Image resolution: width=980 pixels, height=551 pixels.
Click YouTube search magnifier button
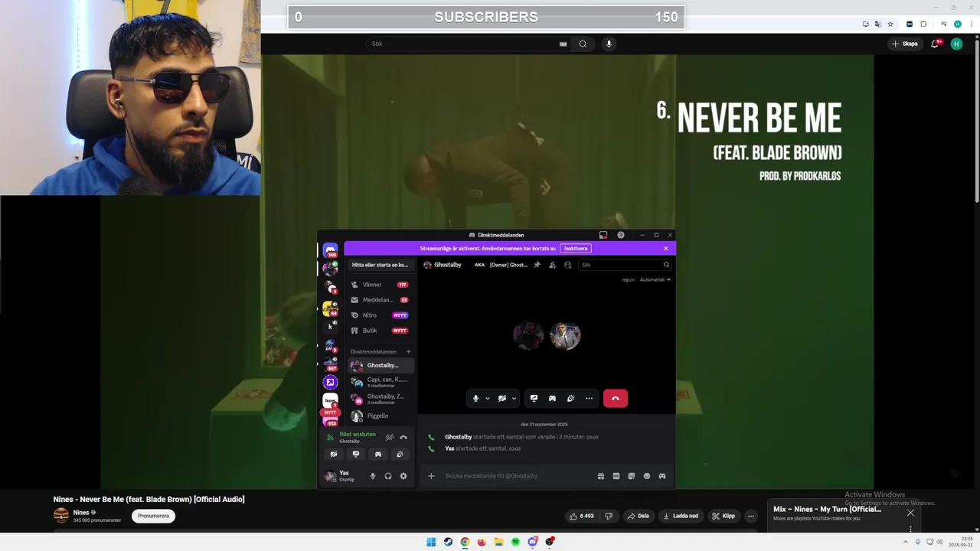coord(583,44)
